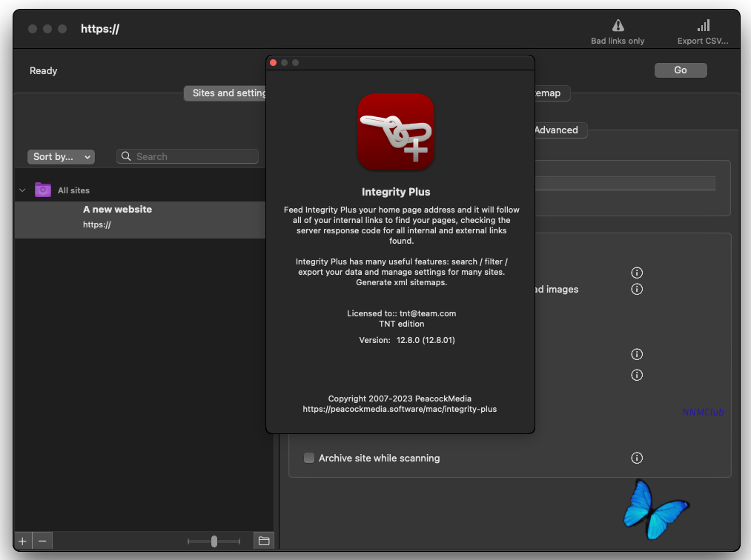
Task: Switch to the Sites and settings tab
Action: pos(225,93)
